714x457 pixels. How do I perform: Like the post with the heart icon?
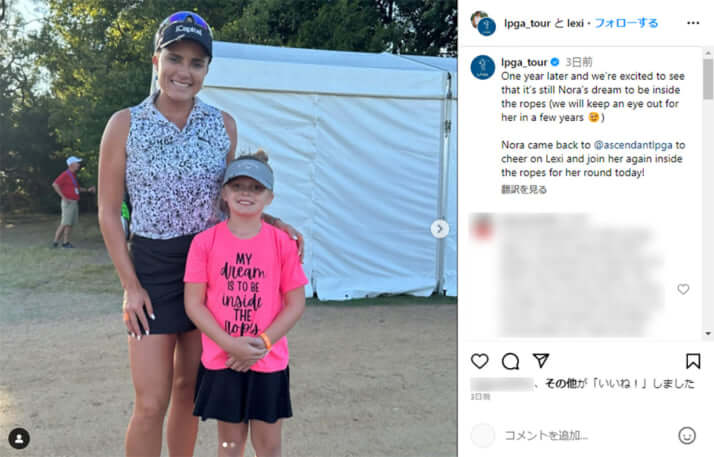pyautogui.click(x=479, y=361)
